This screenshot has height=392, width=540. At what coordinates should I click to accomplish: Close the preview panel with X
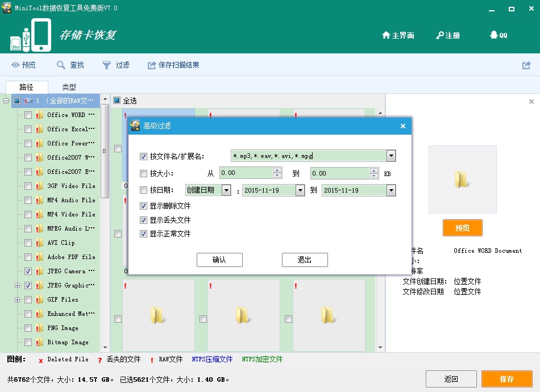pyautogui.click(x=531, y=102)
